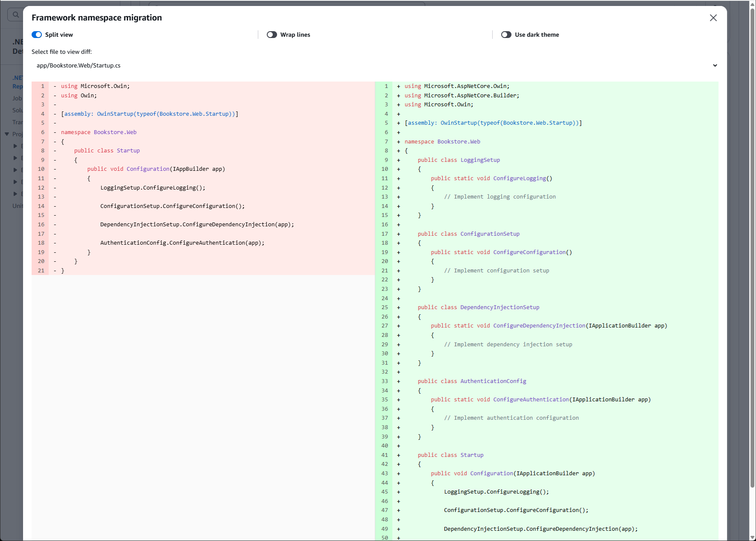Expand the first child item under Projects
This screenshot has height=541, width=756.
point(15,146)
